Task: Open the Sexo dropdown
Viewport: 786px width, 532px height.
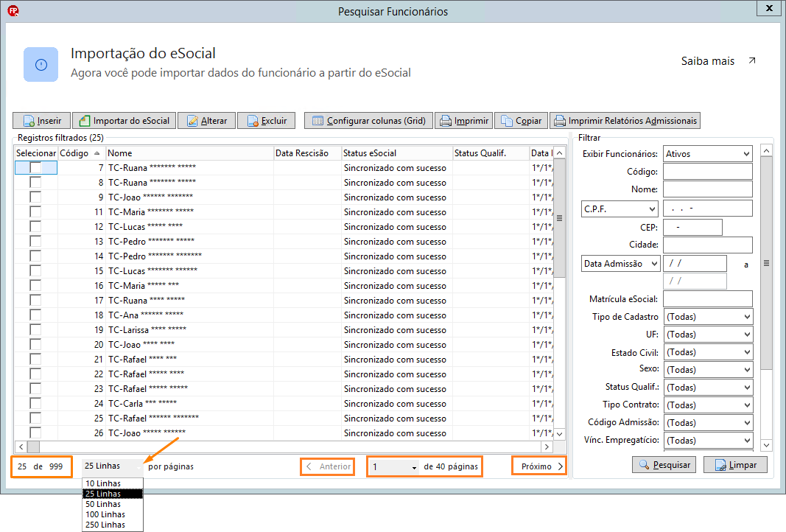Action: [708, 370]
